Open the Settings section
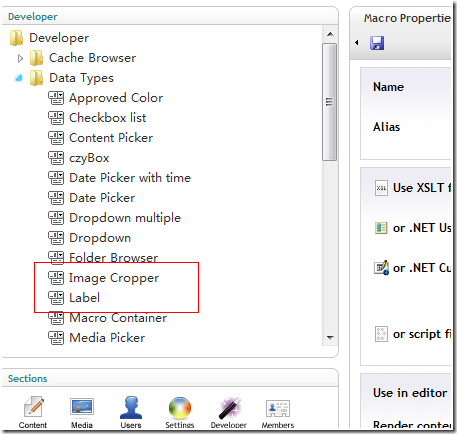This screenshot has height=434, width=457. pos(180,412)
